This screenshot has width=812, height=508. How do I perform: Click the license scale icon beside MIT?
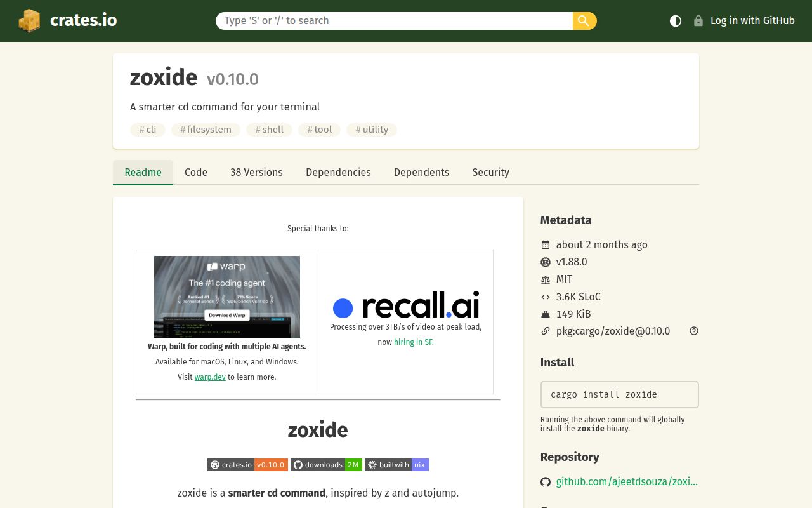(546, 279)
